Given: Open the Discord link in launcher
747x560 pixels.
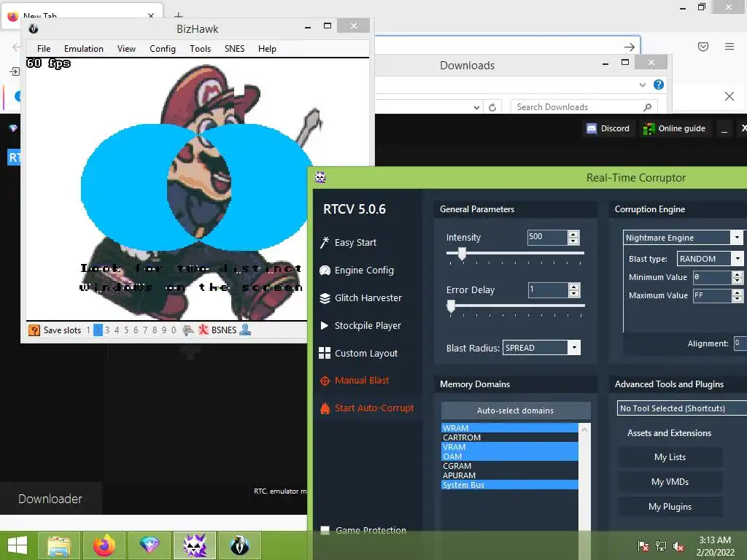Looking at the screenshot, I should (x=608, y=128).
